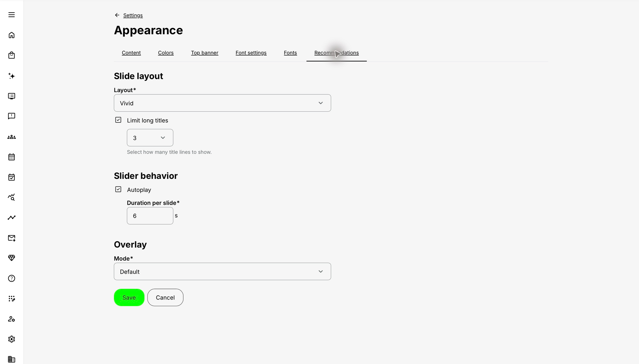Open the help question mark icon
Viewport: 639px width, 364px height.
click(x=12, y=279)
